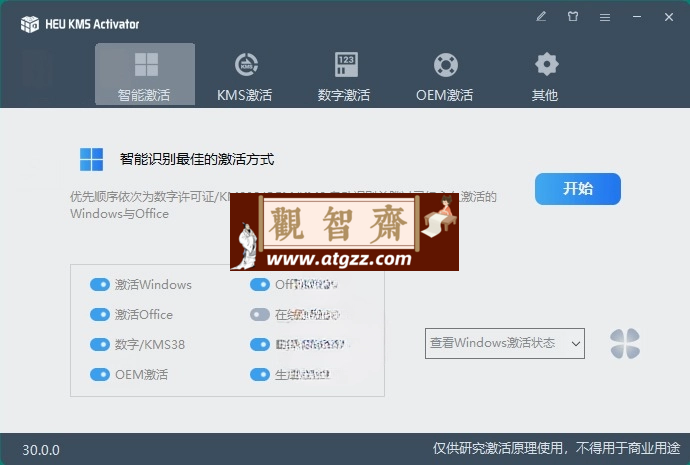690x465 pixels.
Task: Click the footer text 仅供研究激活原理使用
Action: 498,448
